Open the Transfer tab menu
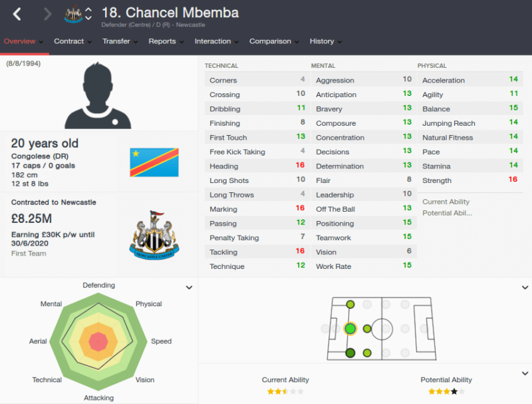Viewport: 532px width, 404px height. (x=120, y=41)
